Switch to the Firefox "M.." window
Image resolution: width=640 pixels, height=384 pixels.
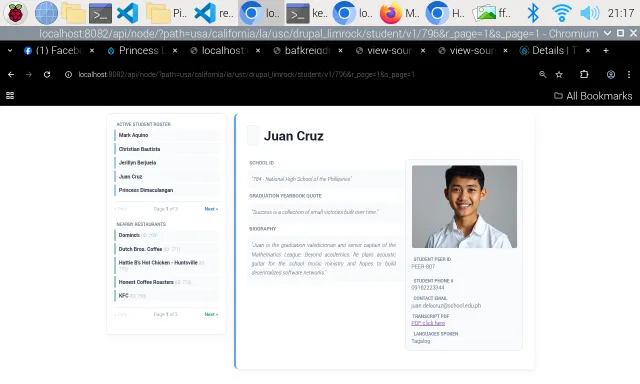[399, 13]
